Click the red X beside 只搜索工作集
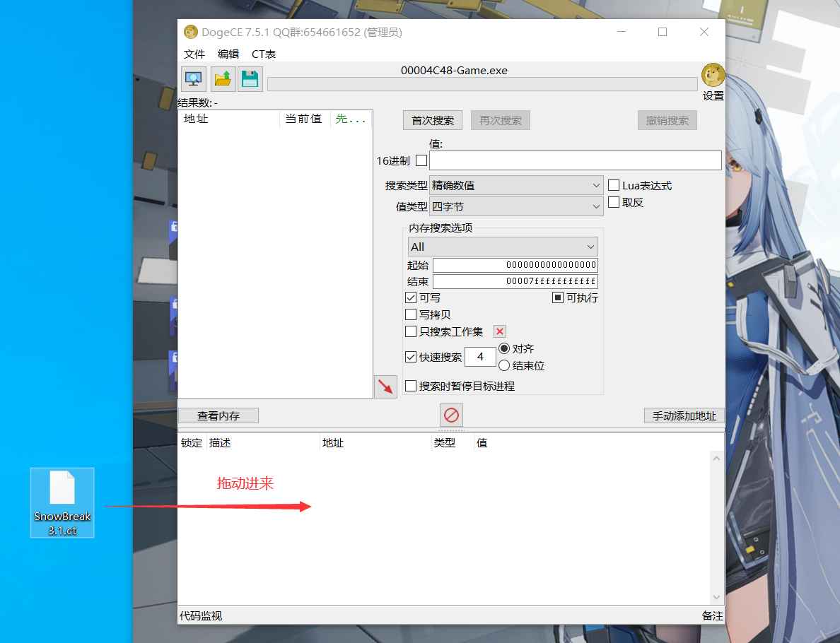 [x=500, y=331]
